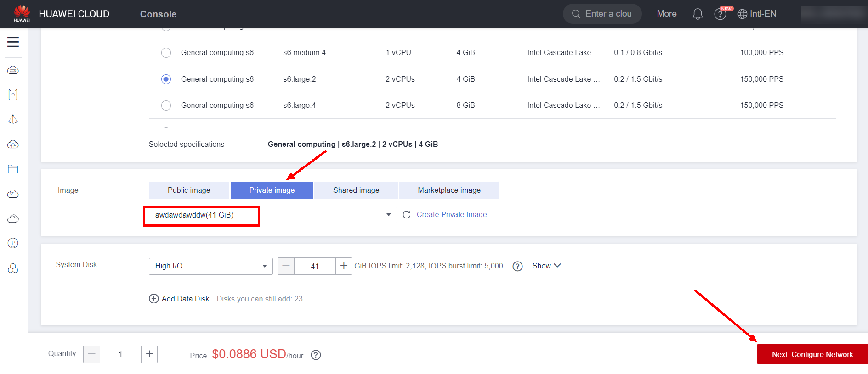This screenshot has width=868, height=374.
Task: Click Next: Configure Network button
Action: point(812,354)
